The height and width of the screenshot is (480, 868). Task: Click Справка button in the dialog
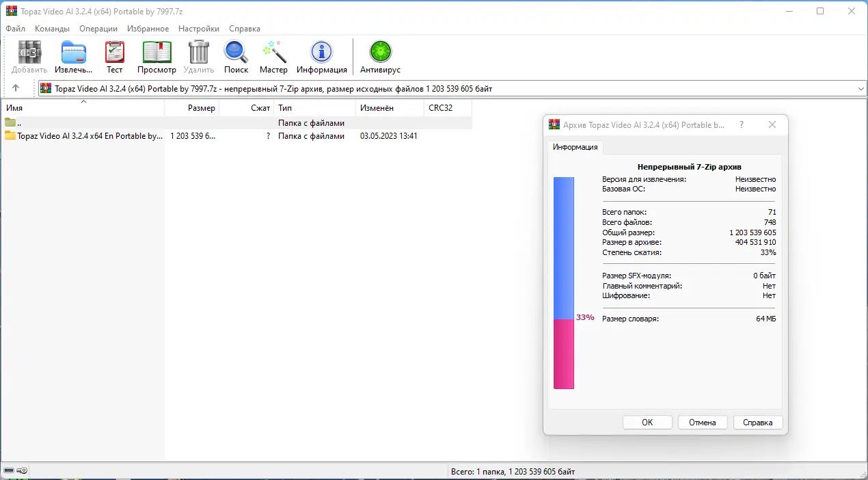pos(757,422)
